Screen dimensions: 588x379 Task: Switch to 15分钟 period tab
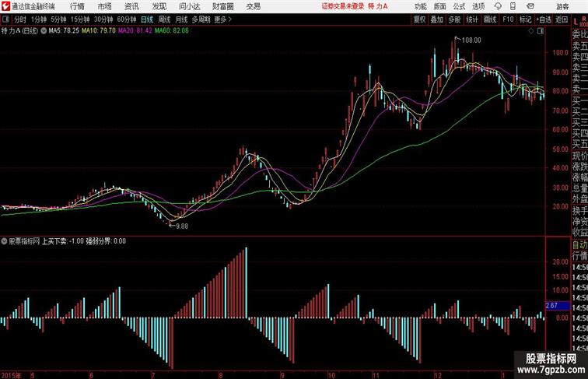[x=80, y=19]
